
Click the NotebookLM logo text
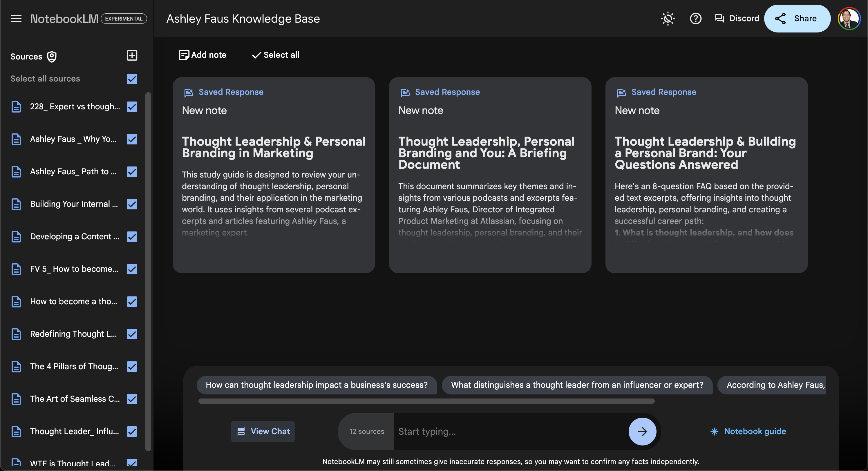pyautogui.click(x=64, y=19)
